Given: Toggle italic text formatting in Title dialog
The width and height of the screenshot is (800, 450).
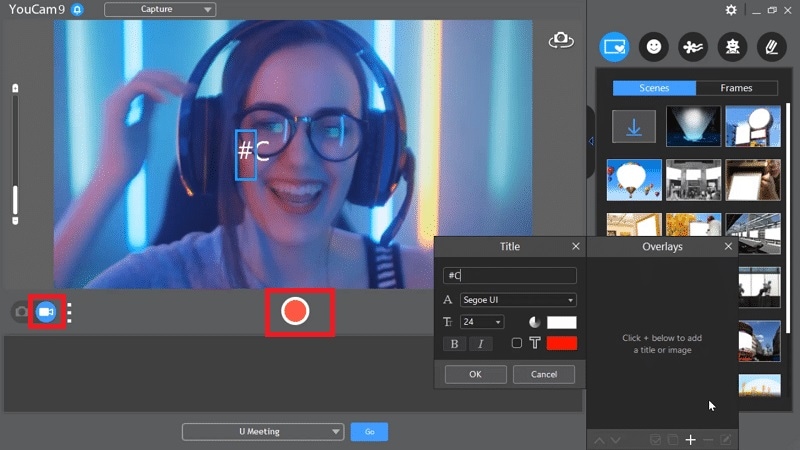Looking at the screenshot, I should (481, 344).
